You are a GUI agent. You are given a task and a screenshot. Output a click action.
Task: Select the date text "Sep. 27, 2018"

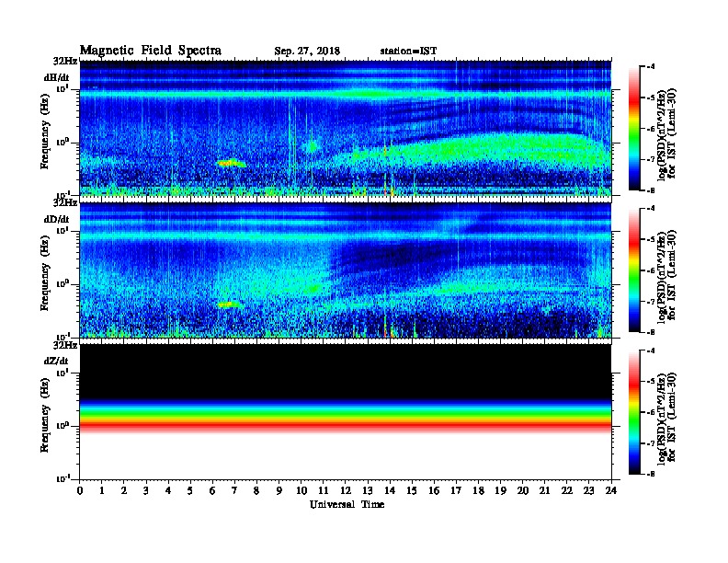coord(307,52)
